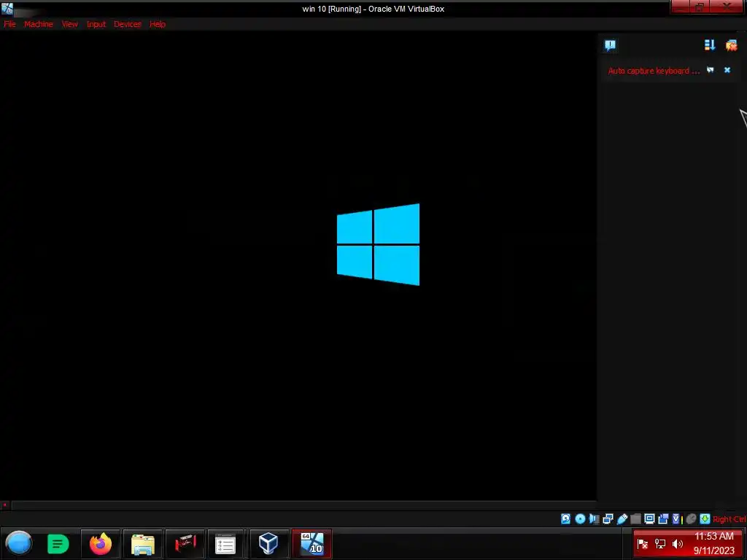Open the View menu
The image size is (747, 560).
[x=69, y=24]
